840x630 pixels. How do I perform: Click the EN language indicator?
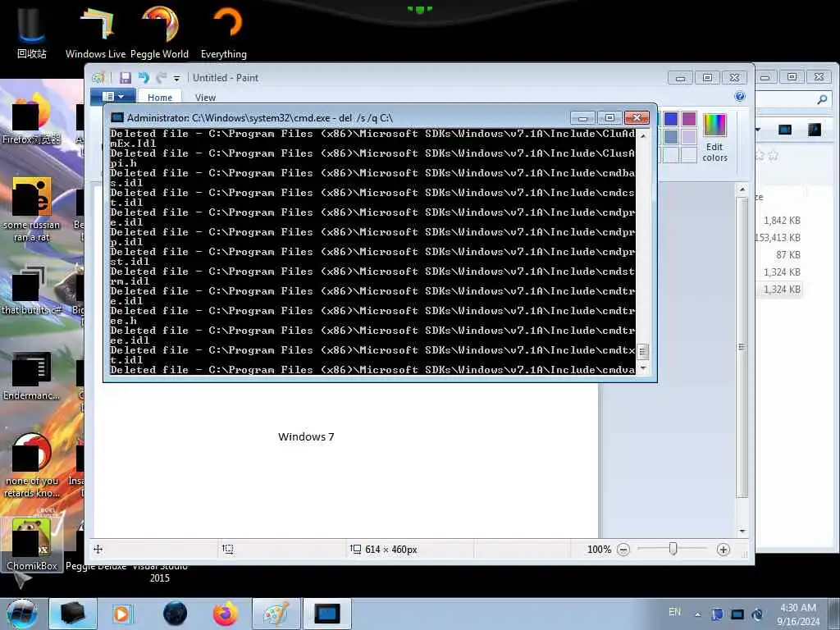click(674, 612)
